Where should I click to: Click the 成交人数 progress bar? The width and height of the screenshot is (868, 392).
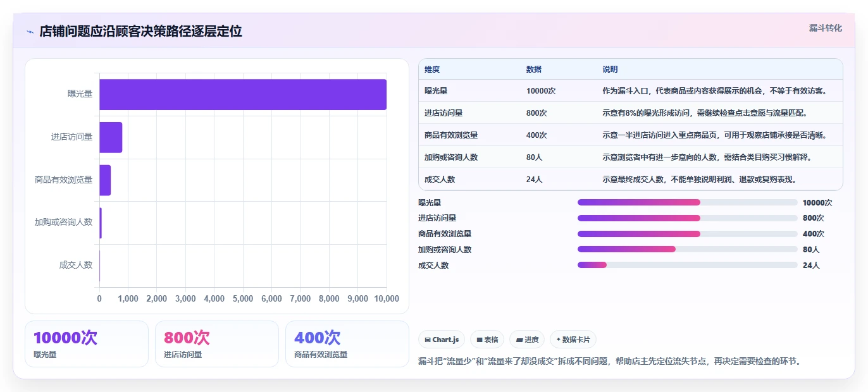click(x=687, y=265)
